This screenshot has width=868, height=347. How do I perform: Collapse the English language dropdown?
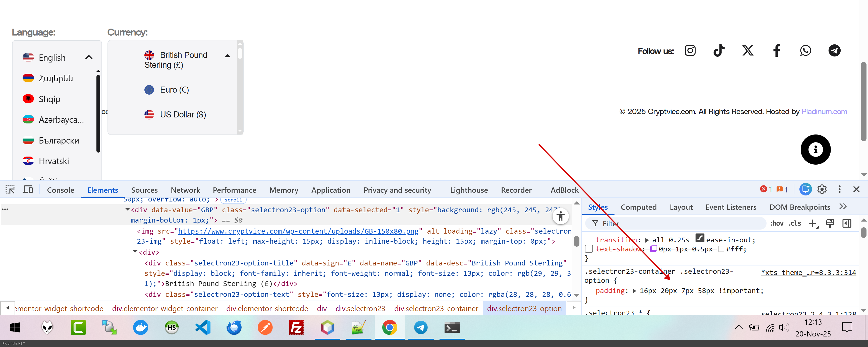[x=89, y=57]
